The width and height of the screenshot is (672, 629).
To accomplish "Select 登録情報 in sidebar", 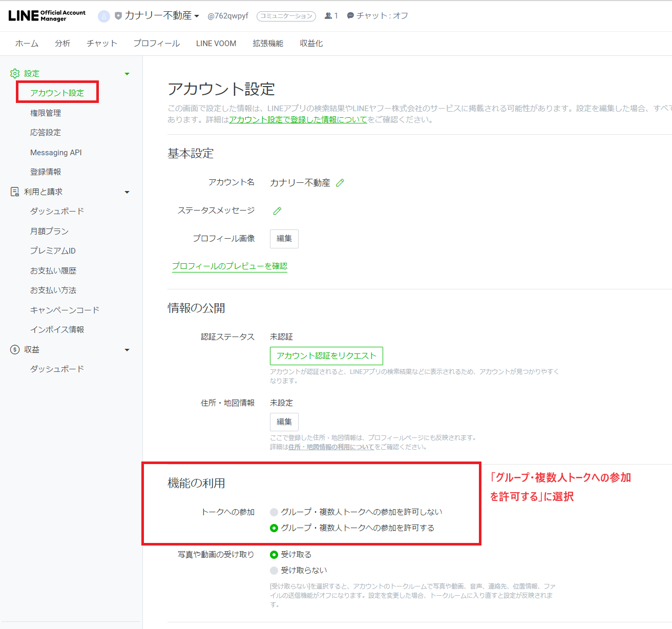I will pyautogui.click(x=46, y=172).
